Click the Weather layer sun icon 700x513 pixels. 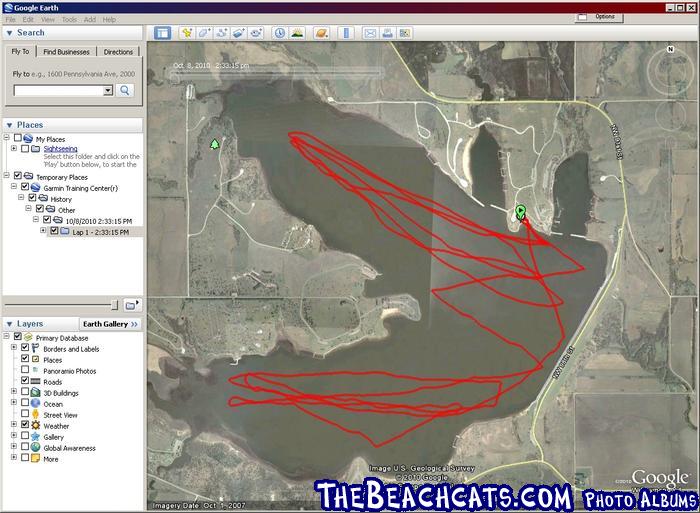[x=36, y=425]
